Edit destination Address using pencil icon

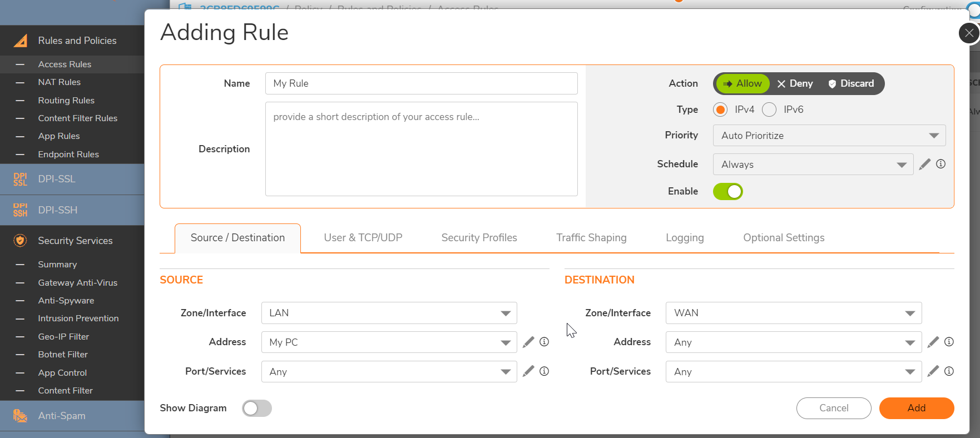(933, 342)
